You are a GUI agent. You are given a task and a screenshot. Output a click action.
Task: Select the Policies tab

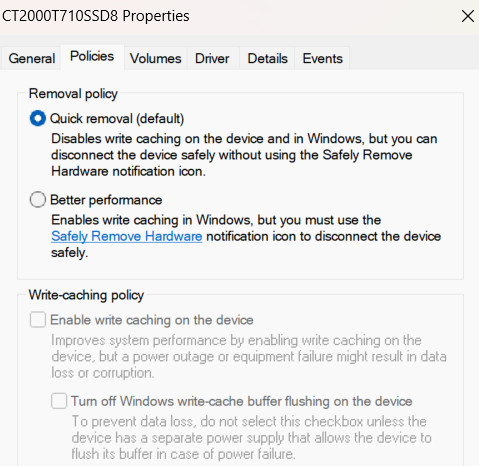point(92,57)
